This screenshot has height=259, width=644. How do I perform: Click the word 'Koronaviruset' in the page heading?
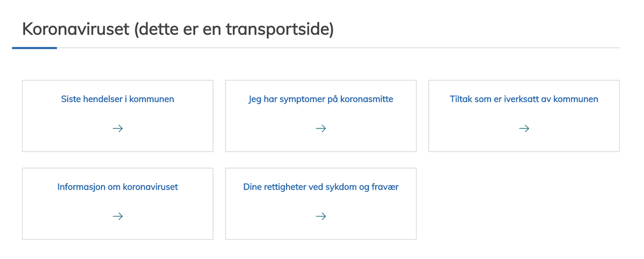click(x=75, y=29)
